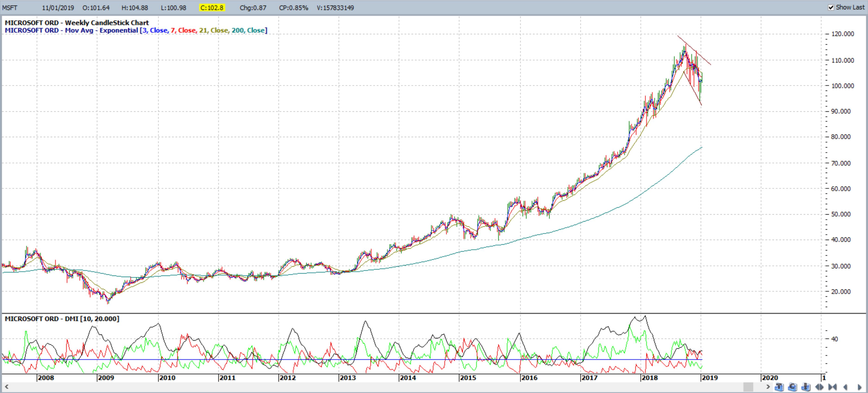Click the 20.000 price axis label

tap(841, 292)
